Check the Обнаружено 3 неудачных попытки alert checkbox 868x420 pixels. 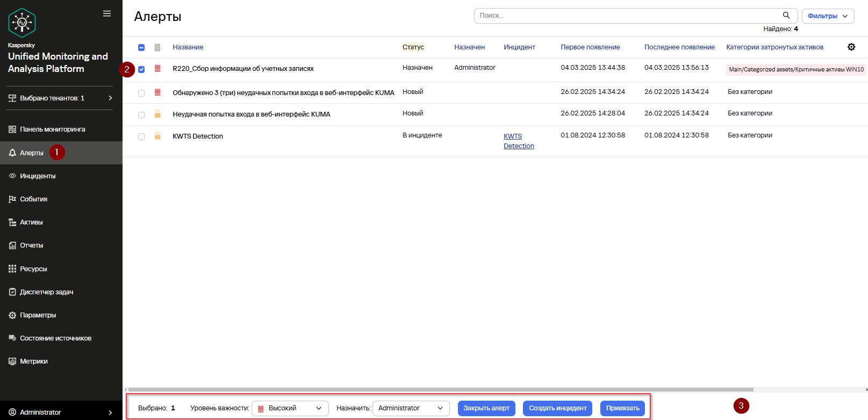[x=141, y=93]
